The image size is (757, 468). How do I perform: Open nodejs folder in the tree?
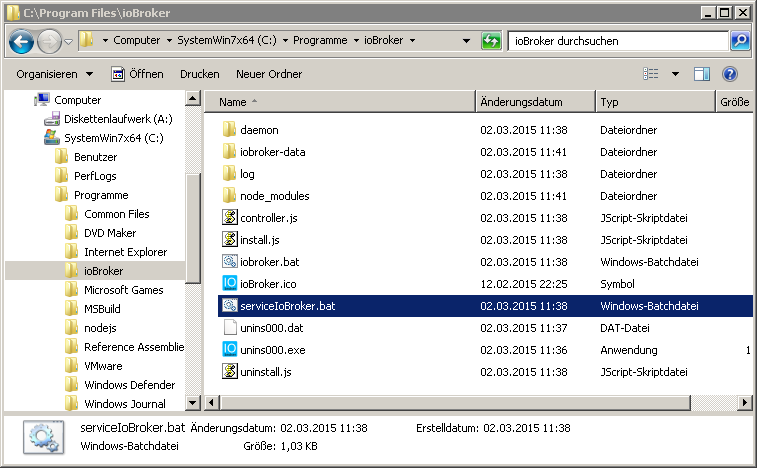(100, 328)
